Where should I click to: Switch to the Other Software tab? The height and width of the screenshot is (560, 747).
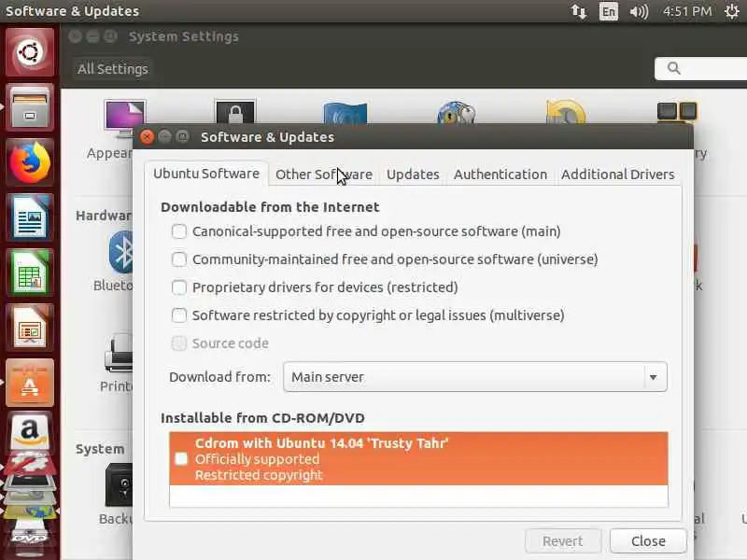pos(324,175)
